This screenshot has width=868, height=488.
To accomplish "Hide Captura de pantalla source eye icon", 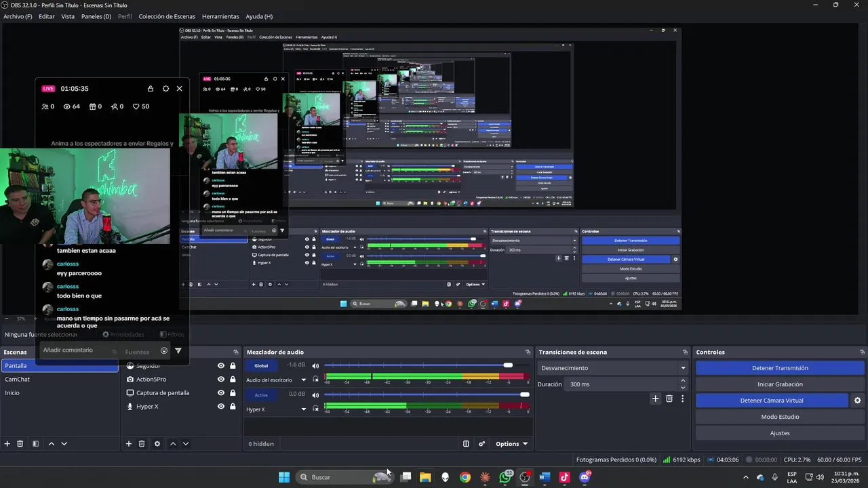I will coord(220,393).
